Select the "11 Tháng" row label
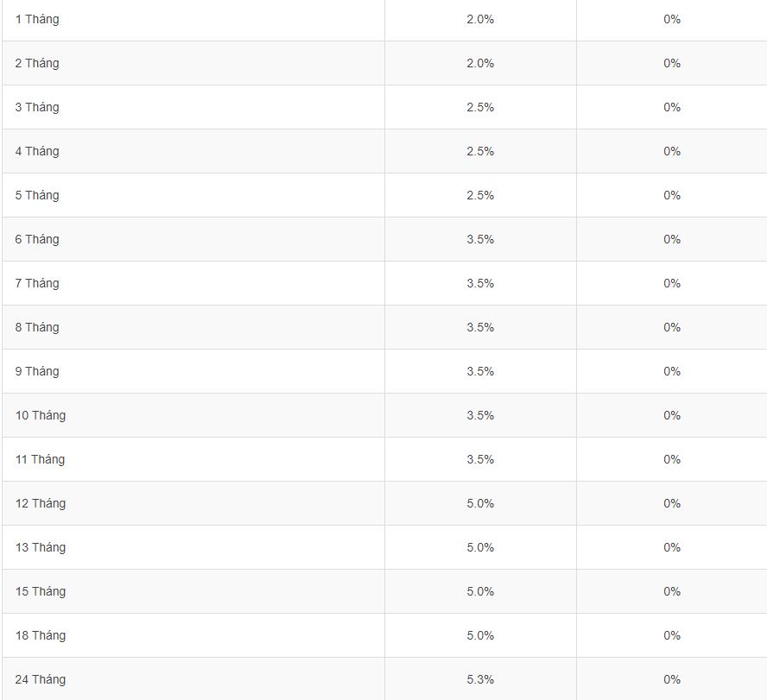Image resolution: width=767 pixels, height=700 pixels. coord(40,459)
